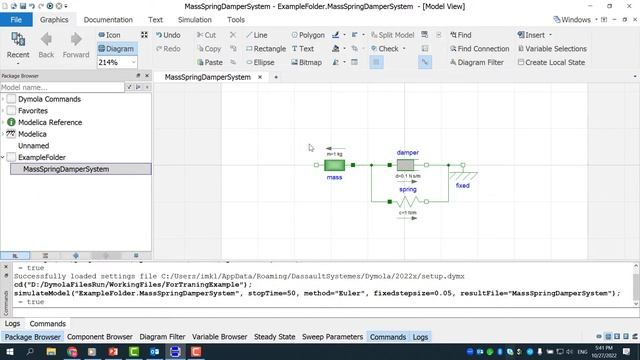Click Variable Selections
Image resolution: width=640 pixels, height=360 pixels.
552,49
